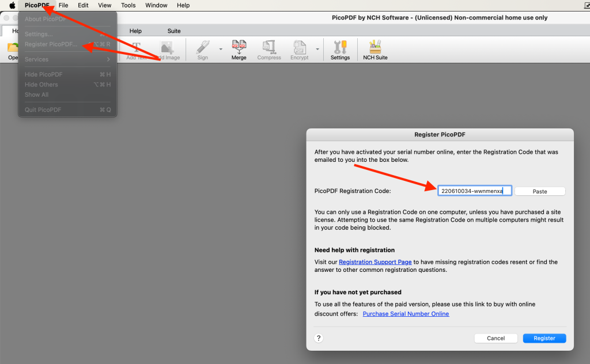The width and height of the screenshot is (590, 364).
Task: Select the Add Image tool
Action: click(167, 50)
